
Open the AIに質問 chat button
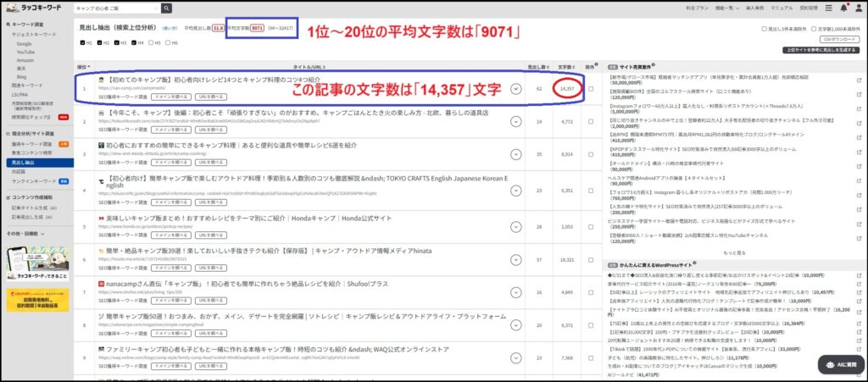(x=841, y=365)
